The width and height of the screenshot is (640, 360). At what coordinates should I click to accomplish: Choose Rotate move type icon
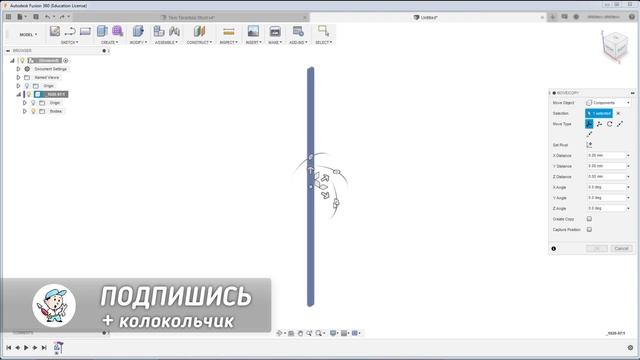click(x=609, y=124)
